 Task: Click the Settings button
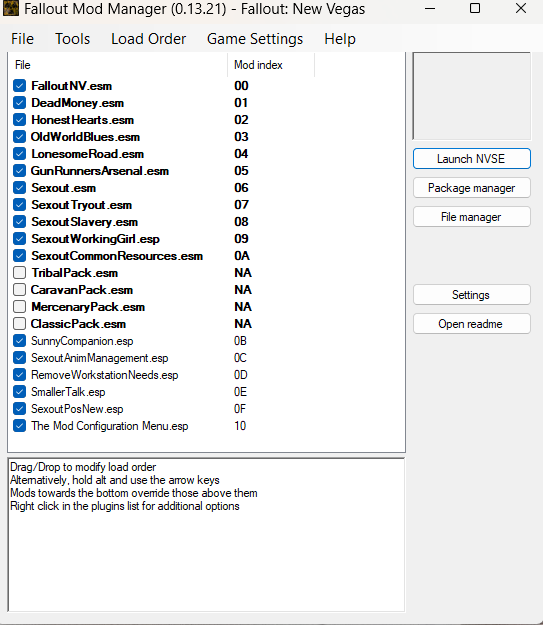click(472, 295)
